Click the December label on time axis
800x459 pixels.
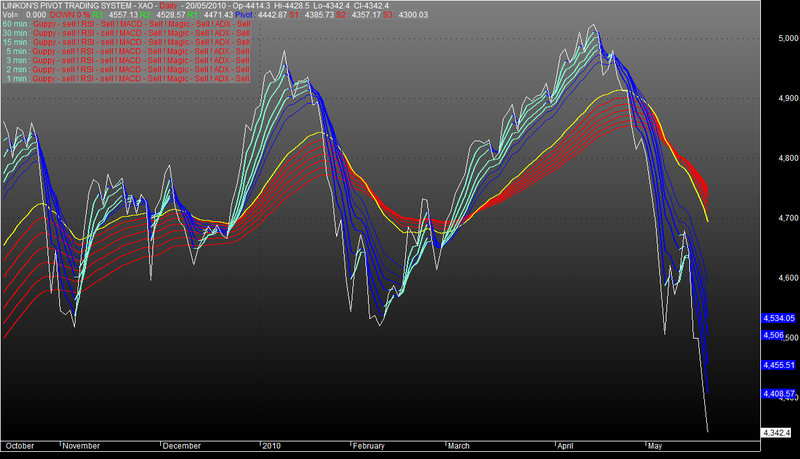pos(182,446)
